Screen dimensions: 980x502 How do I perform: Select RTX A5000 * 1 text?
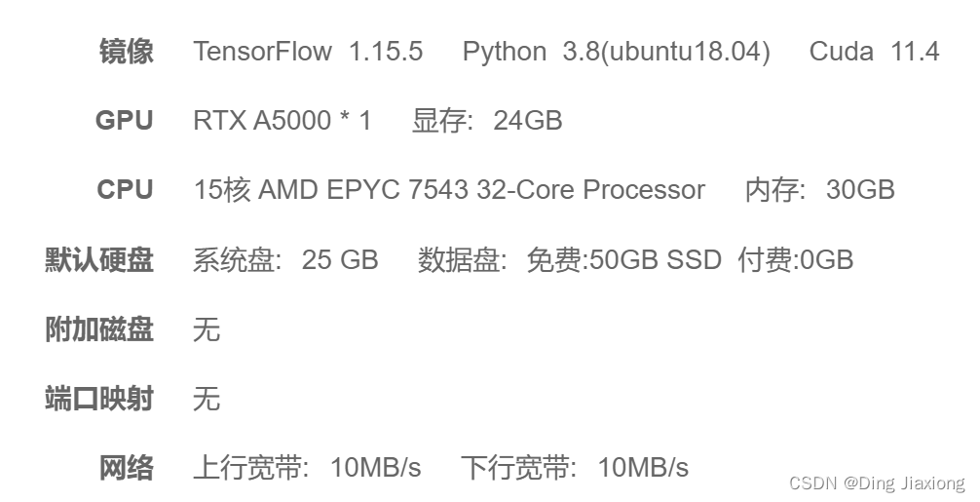point(283,120)
